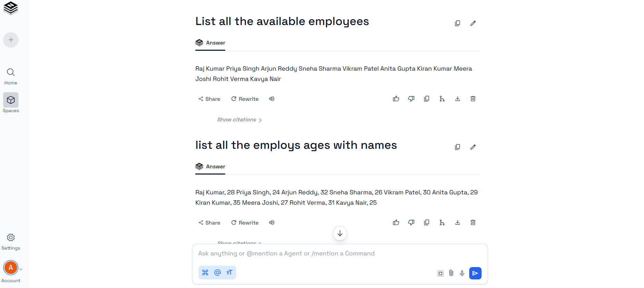
Task: Toggle the @ mention agent button
Action: (x=217, y=273)
